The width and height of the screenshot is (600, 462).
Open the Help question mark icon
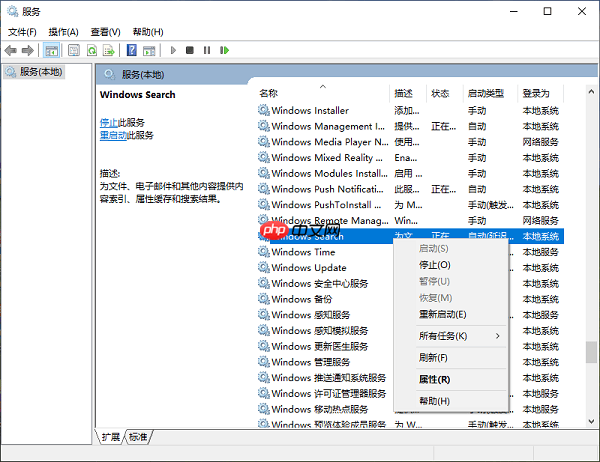click(132, 50)
